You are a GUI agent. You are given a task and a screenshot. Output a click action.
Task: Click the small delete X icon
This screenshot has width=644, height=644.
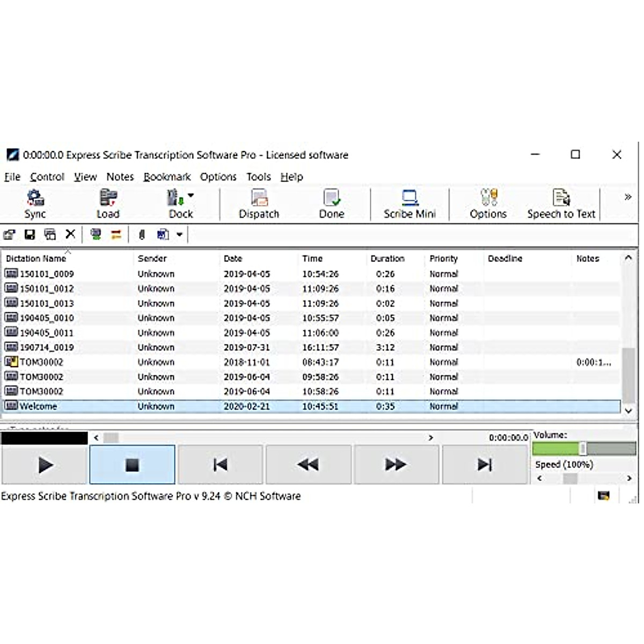70,234
